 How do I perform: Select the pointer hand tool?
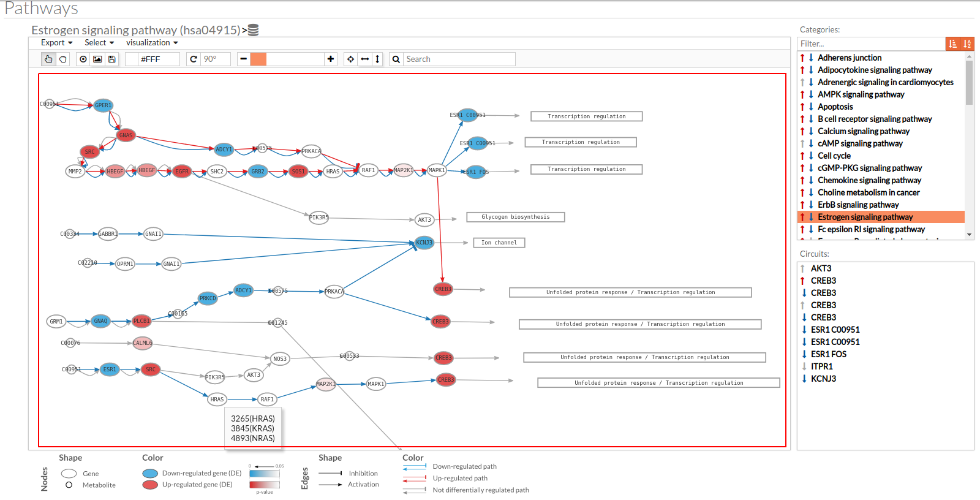coord(48,59)
